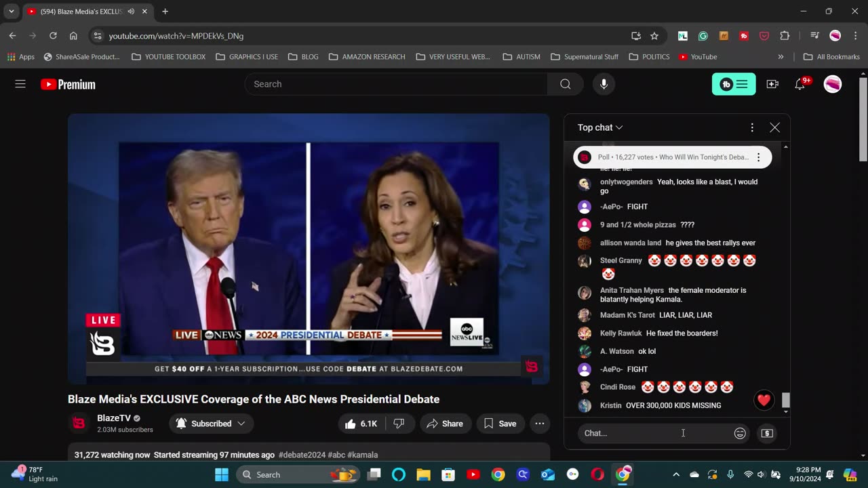Viewport: 868px width, 488px height.
Task: Select the Blaze Media browser tab
Action: tap(87, 12)
